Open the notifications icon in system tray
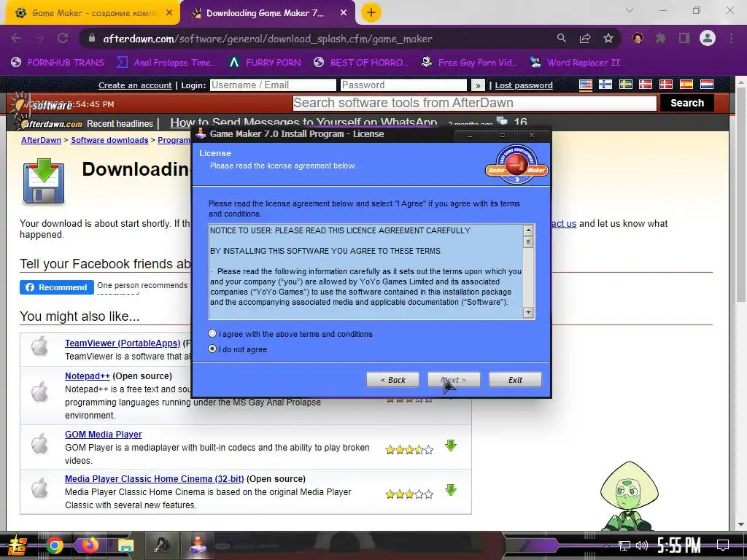Screen dimensions: 747x560 click(x=723, y=545)
